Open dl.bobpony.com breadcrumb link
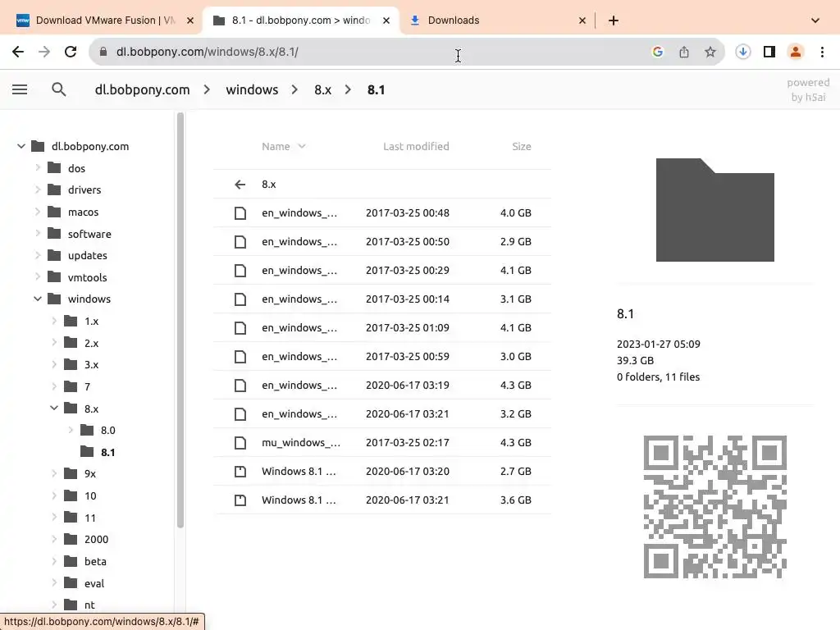Viewport: 840px width, 630px height. (142, 89)
